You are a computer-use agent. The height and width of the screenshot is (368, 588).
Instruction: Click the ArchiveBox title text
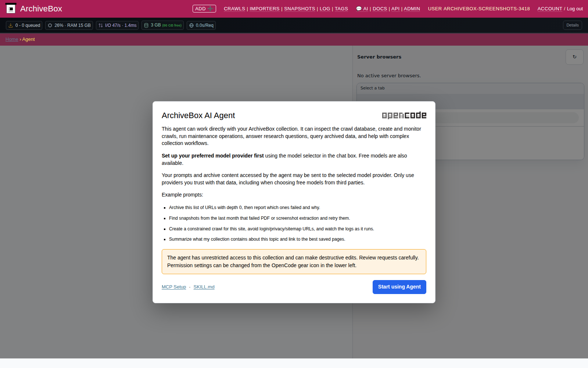click(41, 8)
